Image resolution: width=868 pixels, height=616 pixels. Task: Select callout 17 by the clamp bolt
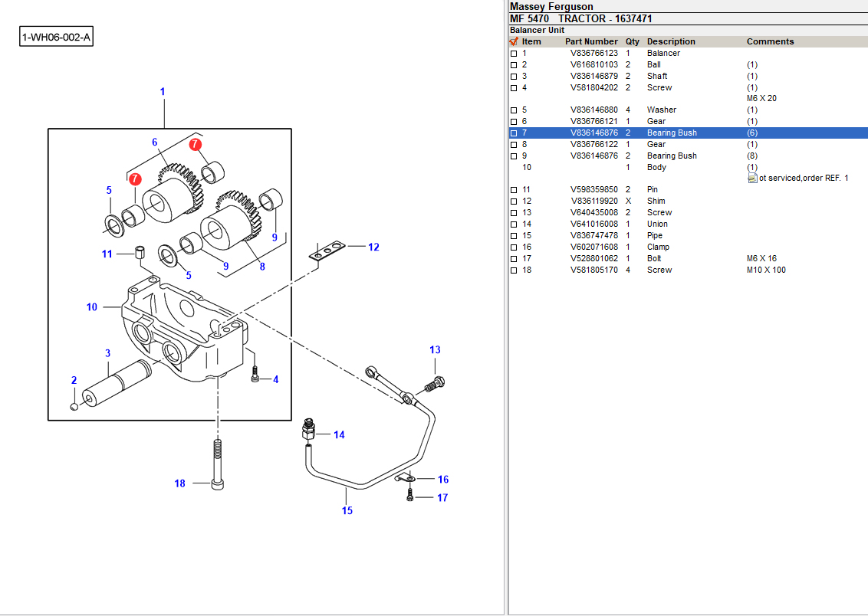(442, 498)
